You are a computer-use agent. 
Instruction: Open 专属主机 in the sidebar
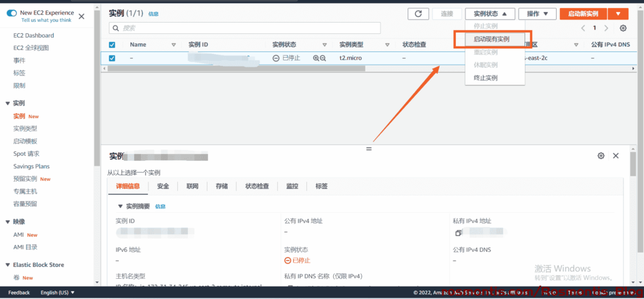[25, 192]
